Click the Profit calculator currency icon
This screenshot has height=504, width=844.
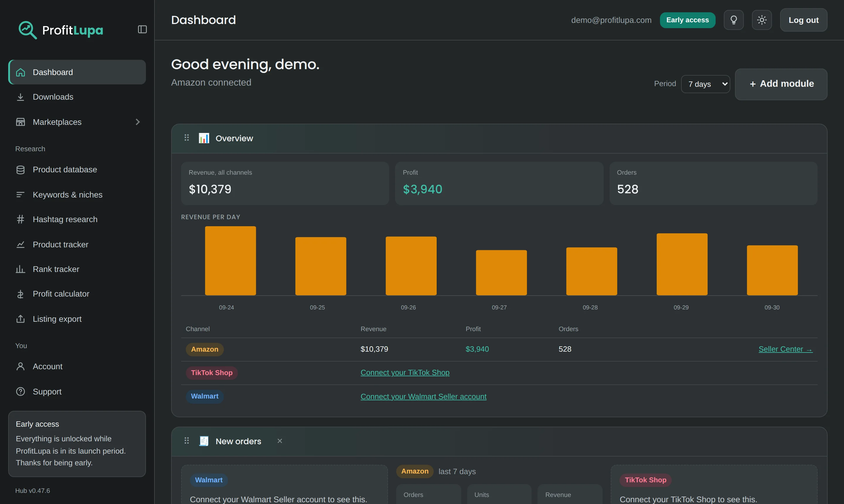pos(21,294)
